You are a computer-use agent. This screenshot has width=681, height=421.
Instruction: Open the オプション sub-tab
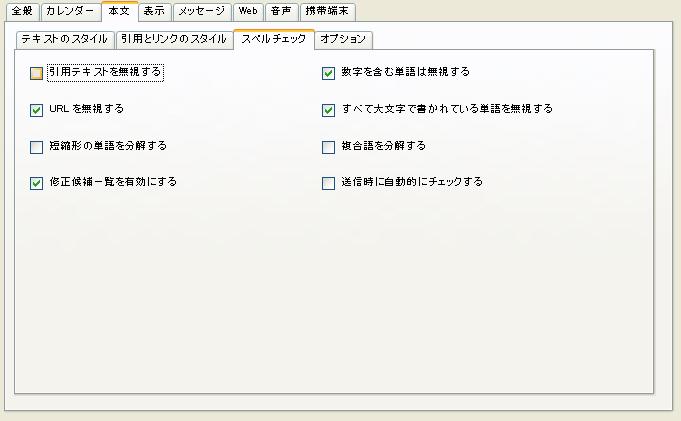click(343, 40)
